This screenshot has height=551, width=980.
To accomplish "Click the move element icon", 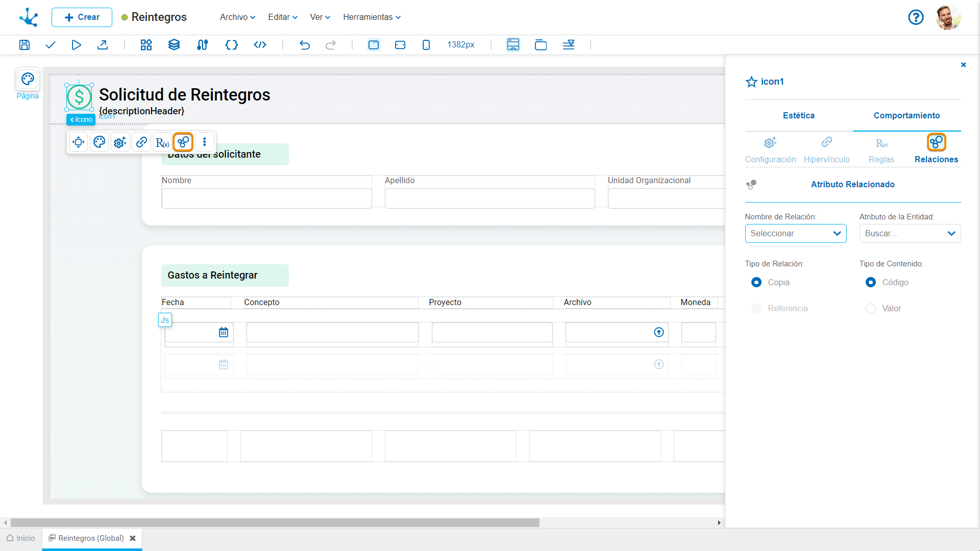I will pos(79,142).
